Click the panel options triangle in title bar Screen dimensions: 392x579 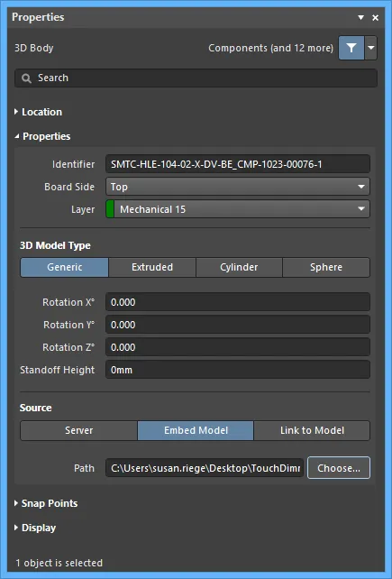click(361, 17)
